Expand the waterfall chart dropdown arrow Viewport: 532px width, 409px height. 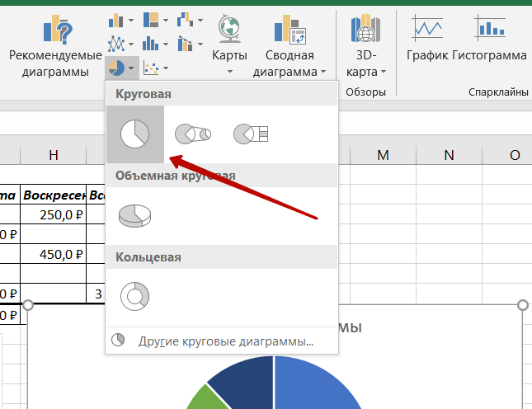coord(200,21)
